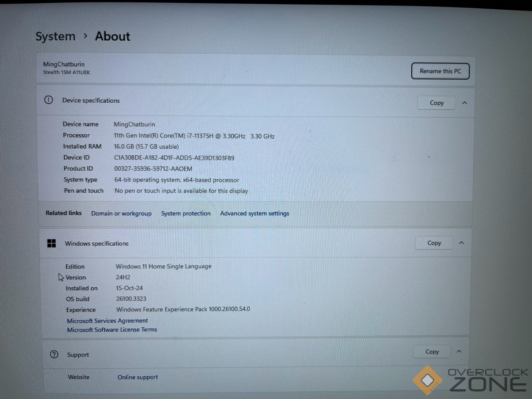The image size is (532, 399).
Task: Open Microsoft Software License Terms link
Action: point(112,329)
